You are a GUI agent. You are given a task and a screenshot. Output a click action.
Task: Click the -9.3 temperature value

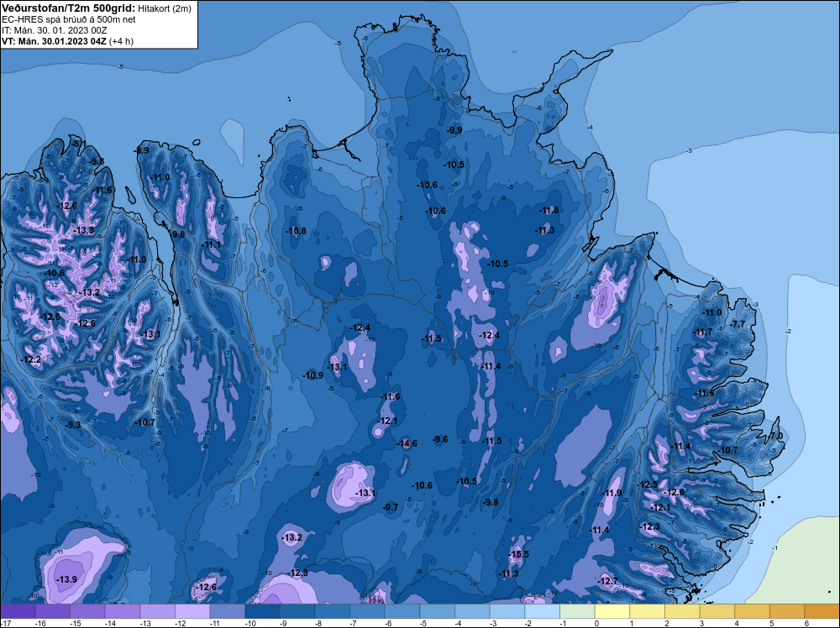click(x=73, y=425)
